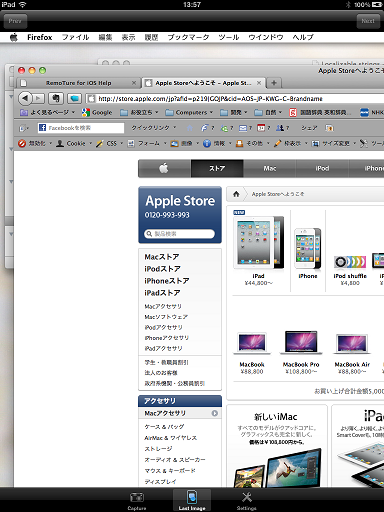Click the シェア button in Facebook toolbar

tap(309, 128)
